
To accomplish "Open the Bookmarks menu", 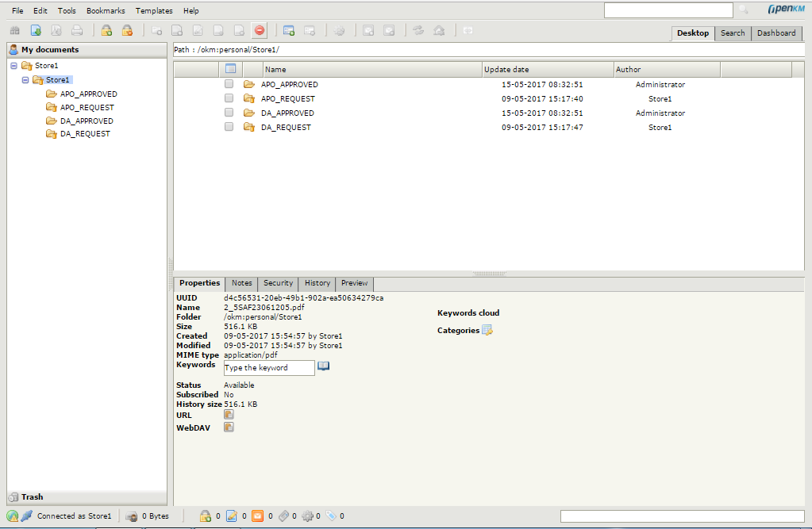I will tap(106, 11).
